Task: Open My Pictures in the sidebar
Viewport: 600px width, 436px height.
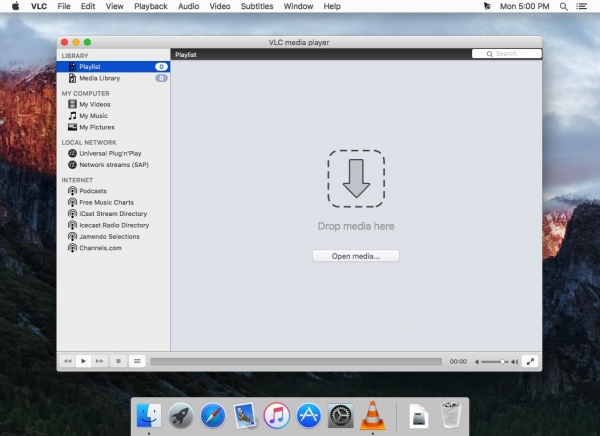Action: pos(113,127)
